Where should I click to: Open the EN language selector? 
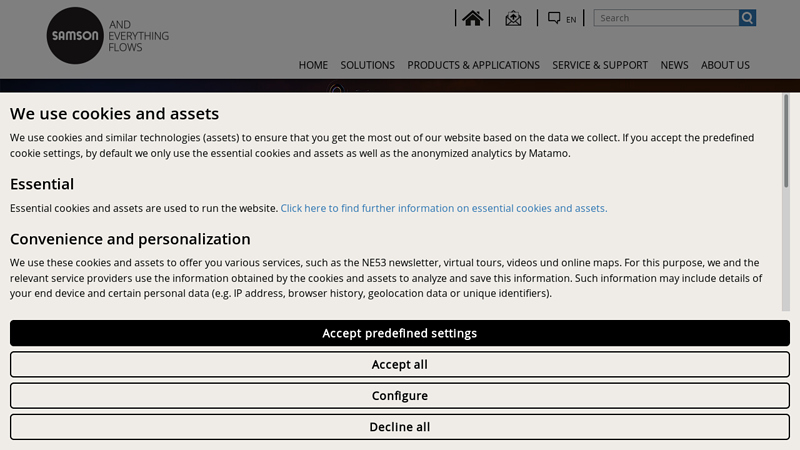pyautogui.click(x=571, y=19)
